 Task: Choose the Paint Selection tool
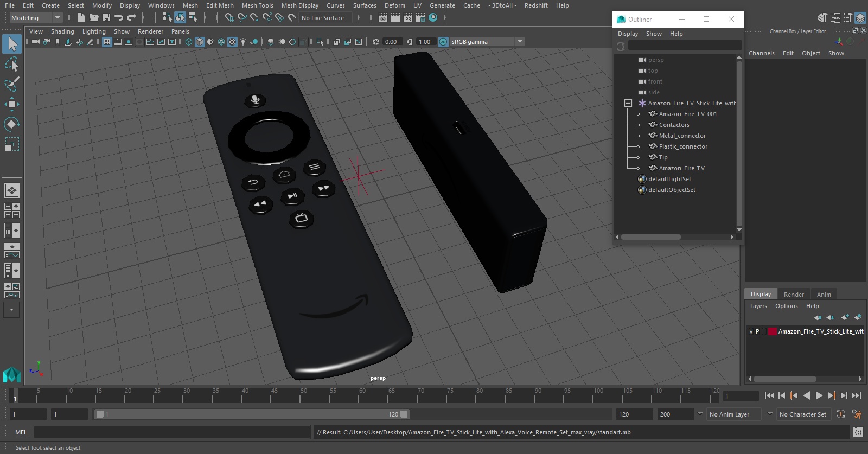(x=12, y=84)
